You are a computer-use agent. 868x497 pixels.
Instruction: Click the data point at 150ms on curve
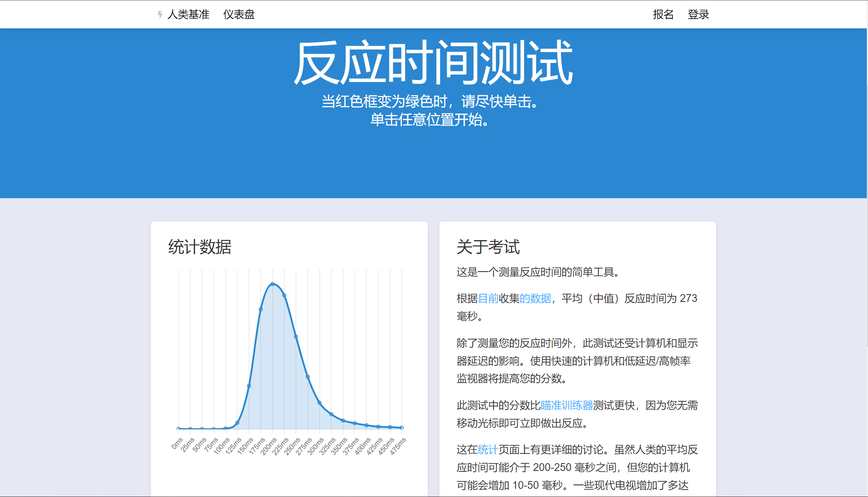249,385
